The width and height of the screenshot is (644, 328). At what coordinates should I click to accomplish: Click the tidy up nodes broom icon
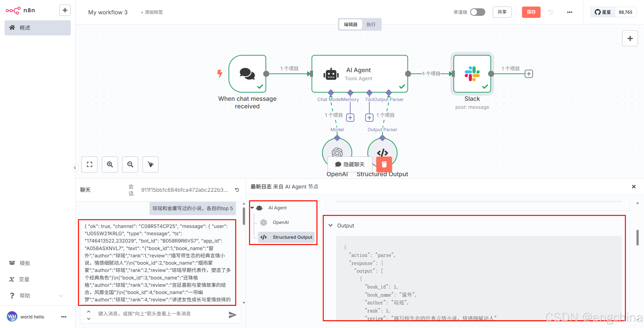150,164
